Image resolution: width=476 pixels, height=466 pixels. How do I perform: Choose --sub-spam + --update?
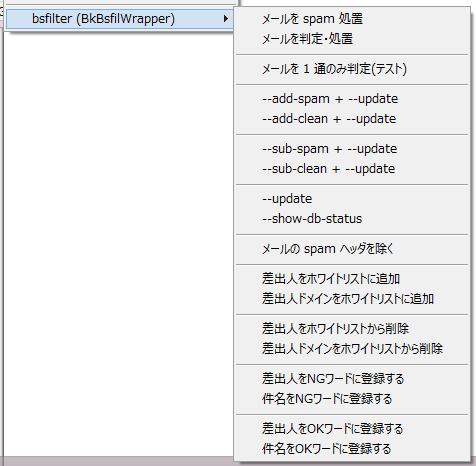coord(352,149)
